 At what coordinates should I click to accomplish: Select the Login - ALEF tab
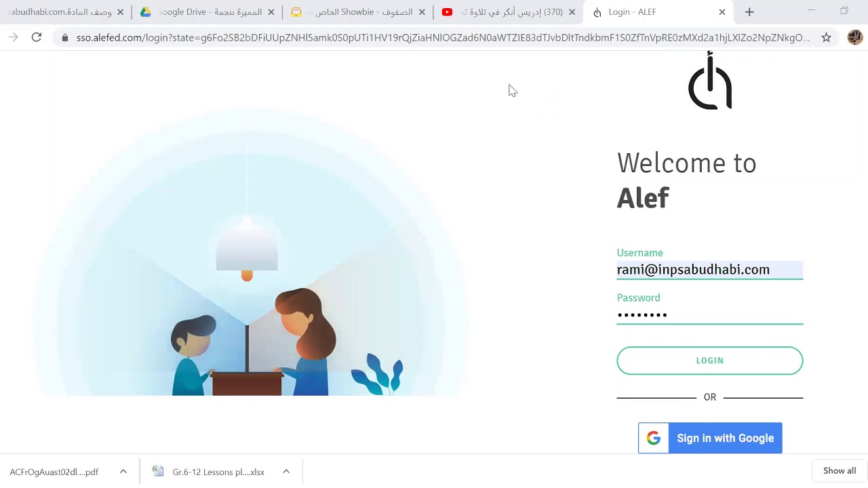click(x=659, y=12)
